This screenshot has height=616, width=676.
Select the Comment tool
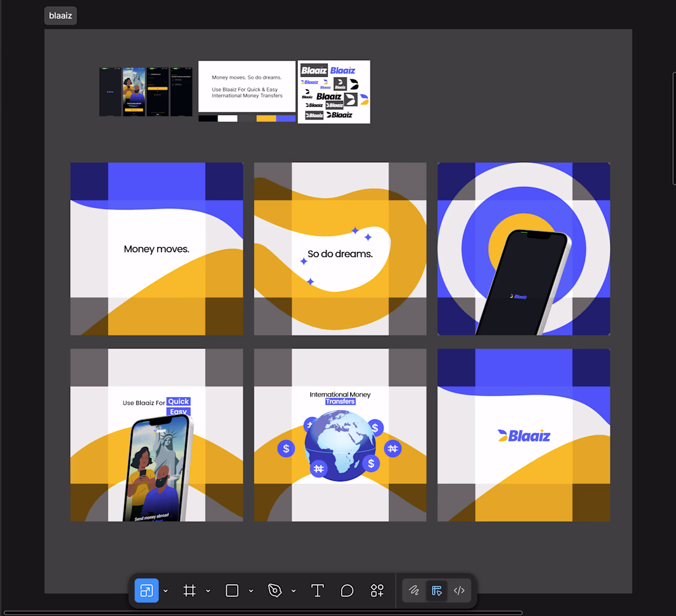pos(347,590)
